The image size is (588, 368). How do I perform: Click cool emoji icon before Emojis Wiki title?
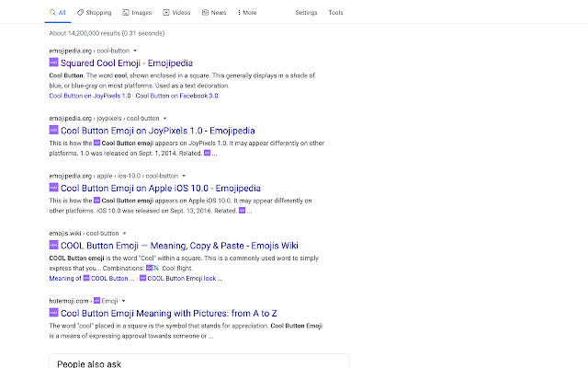click(53, 245)
